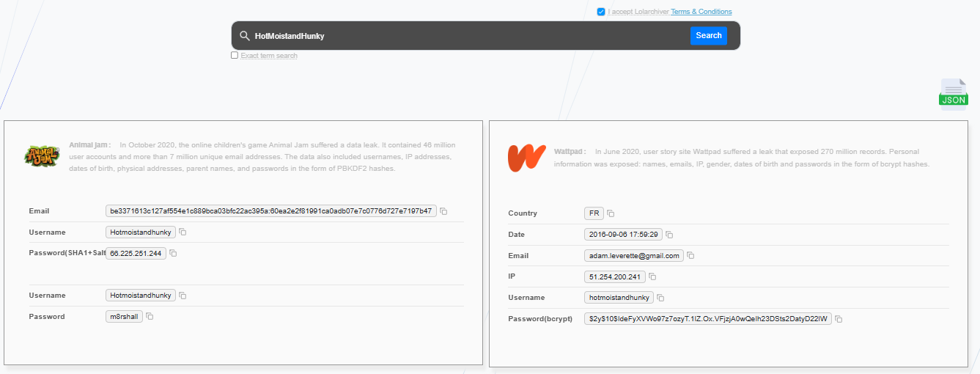980x374 pixels.
Task: Copy the Wattpad Password(bcrypt) hash
Action: (839, 319)
